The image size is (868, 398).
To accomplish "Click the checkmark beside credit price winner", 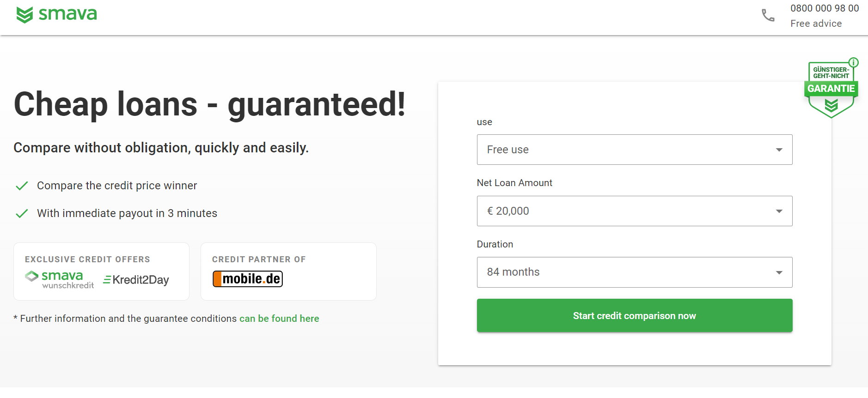I will point(22,186).
